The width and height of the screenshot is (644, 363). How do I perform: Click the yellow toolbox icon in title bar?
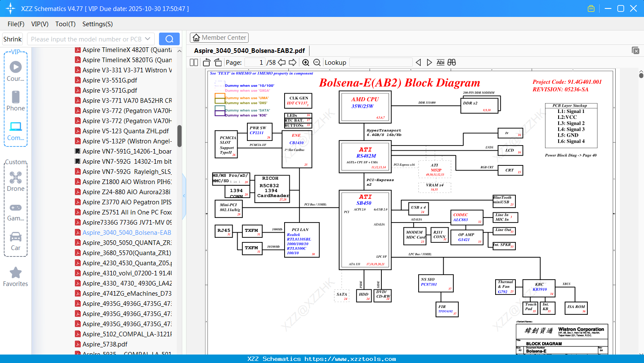[x=591, y=8]
